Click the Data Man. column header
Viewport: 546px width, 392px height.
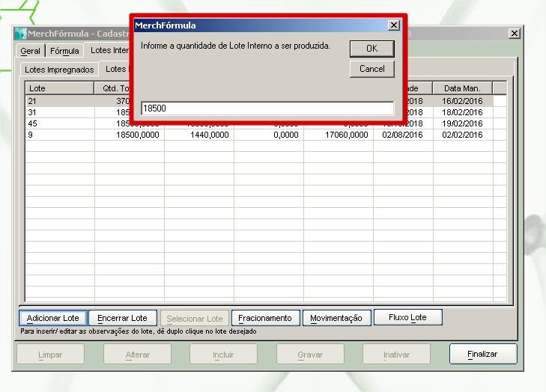point(462,88)
